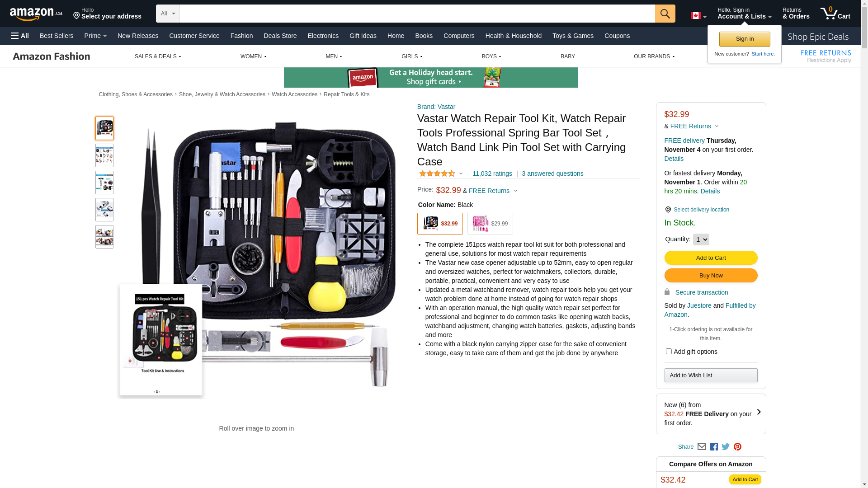
Task: Click the search magnifier button
Action: click(x=665, y=14)
